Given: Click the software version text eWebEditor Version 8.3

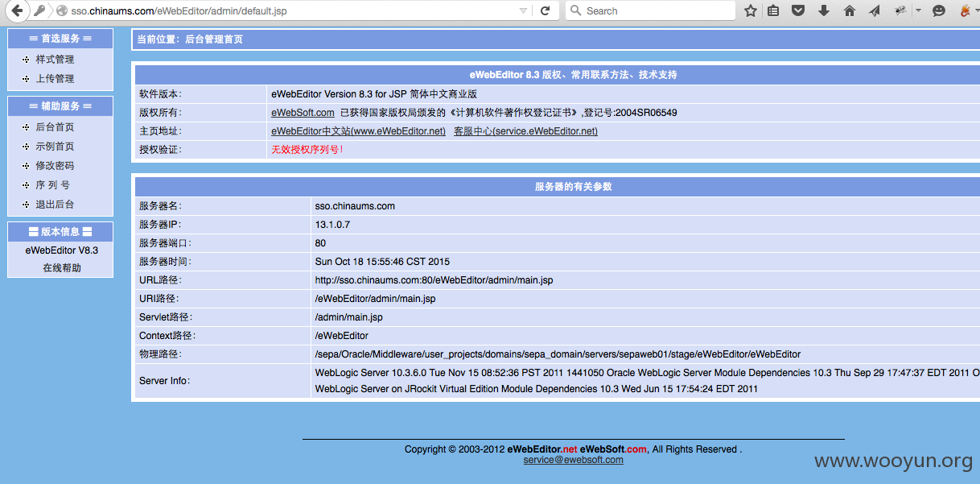Looking at the screenshot, I should click(x=374, y=94).
